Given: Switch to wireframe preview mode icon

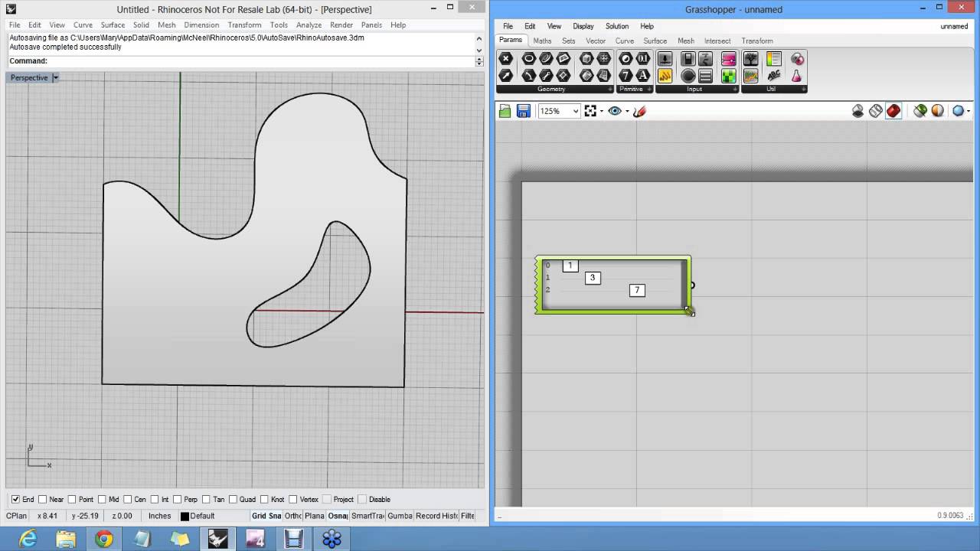Looking at the screenshot, I should point(876,111).
